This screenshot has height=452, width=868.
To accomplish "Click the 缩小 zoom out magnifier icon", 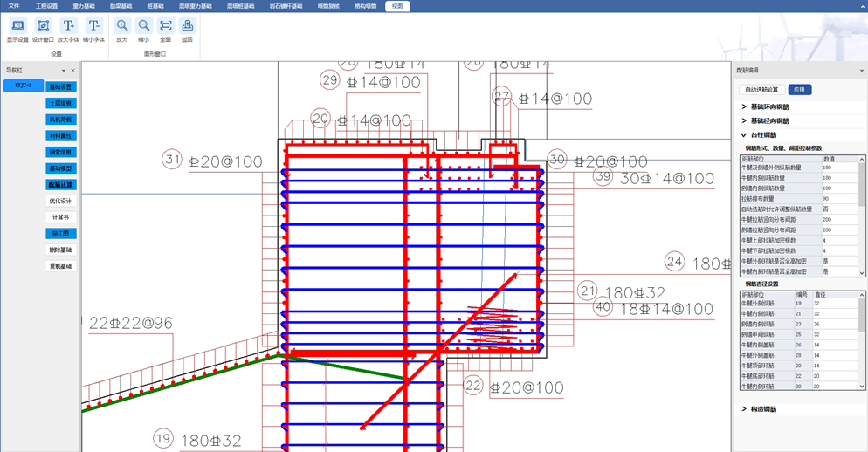I will pos(144,26).
